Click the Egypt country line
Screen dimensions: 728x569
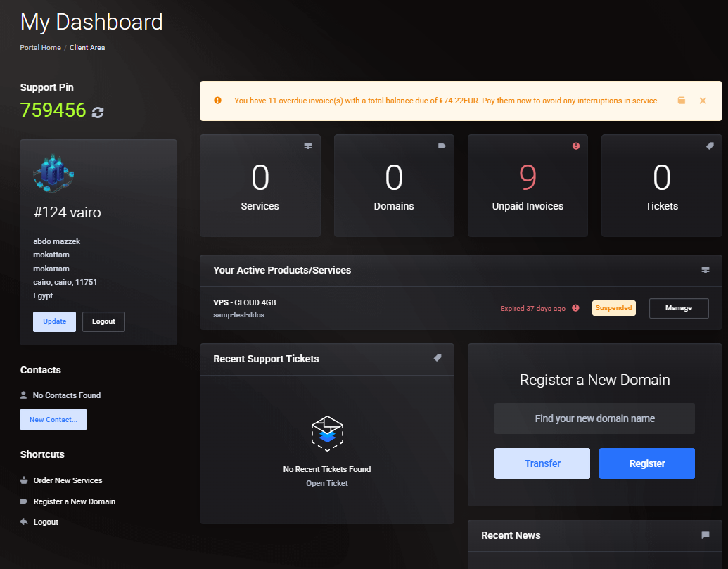point(43,295)
